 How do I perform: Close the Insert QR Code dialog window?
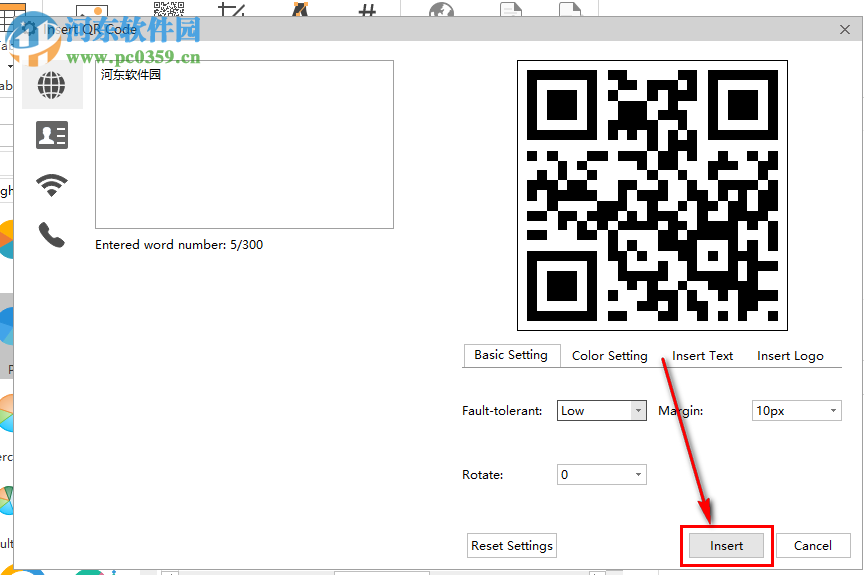point(845,29)
